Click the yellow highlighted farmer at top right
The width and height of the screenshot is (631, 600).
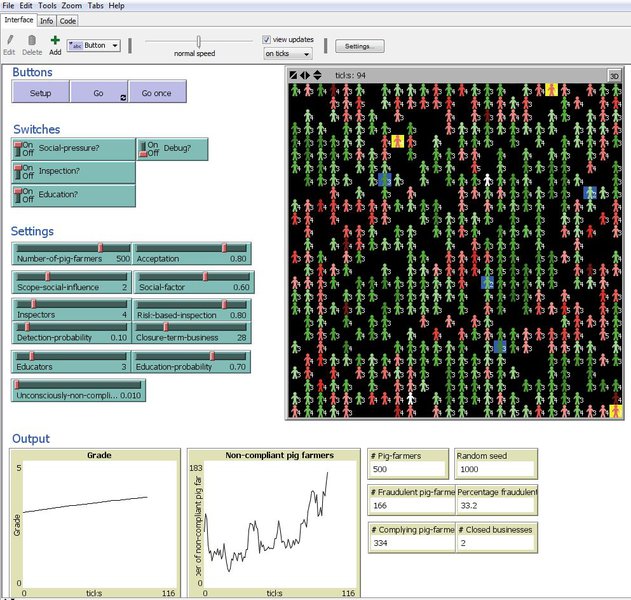pos(551,90)
